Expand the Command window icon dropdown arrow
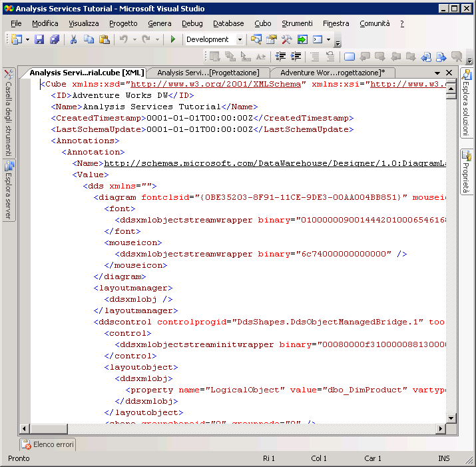 click(x=328, y=39)
